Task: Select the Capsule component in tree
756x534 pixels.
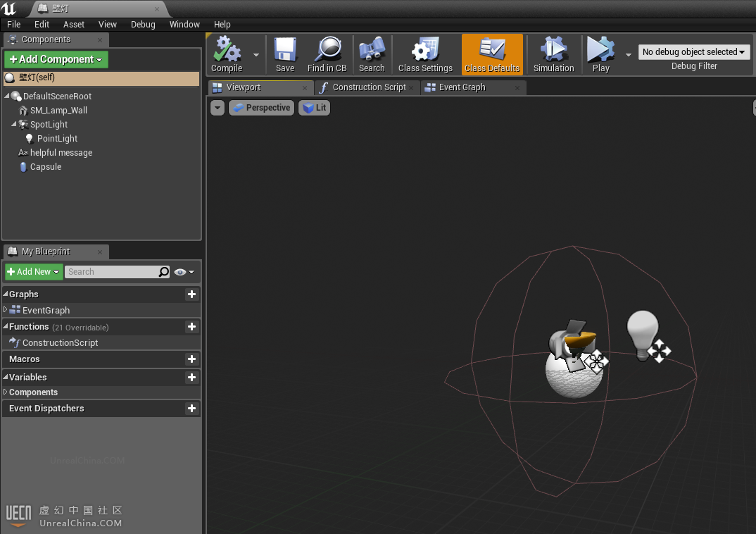Action: click(x=46, y=167)
